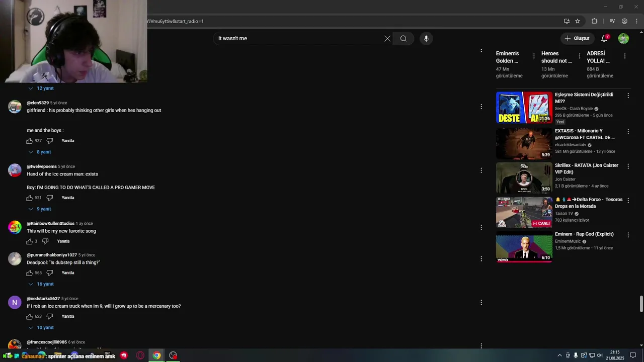Image resolution: width=644 pixels, height=362 pixels.
Task: Open the YouTube account avatar menu
Action: (x=623, y=38)
